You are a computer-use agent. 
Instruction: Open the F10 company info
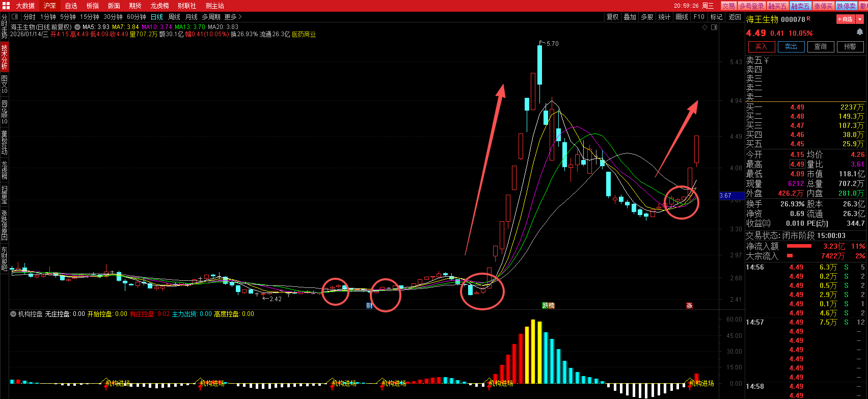point(699,17)
